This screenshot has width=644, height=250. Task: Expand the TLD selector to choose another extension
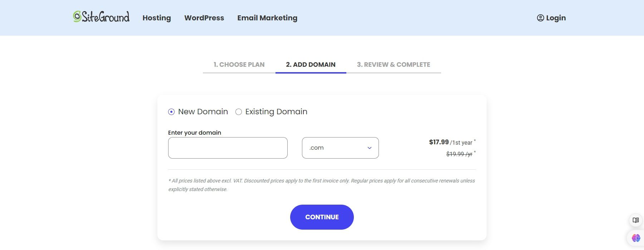(x=340, y=147)
